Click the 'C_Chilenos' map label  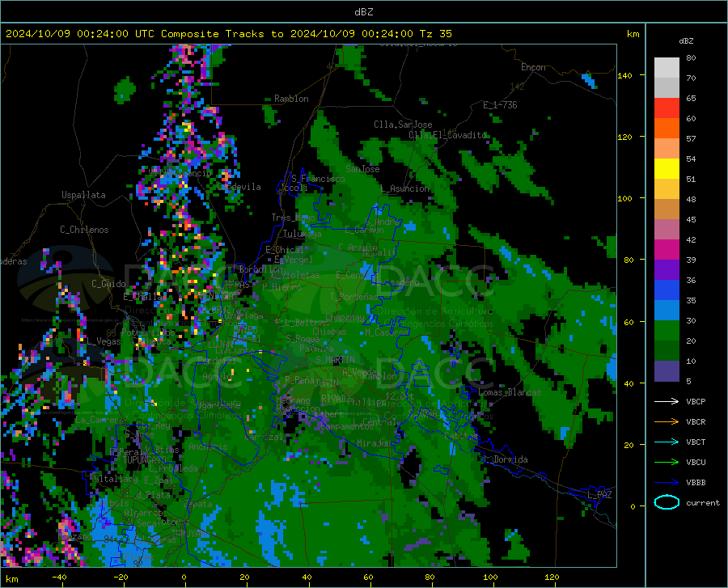tap(84, 230)
